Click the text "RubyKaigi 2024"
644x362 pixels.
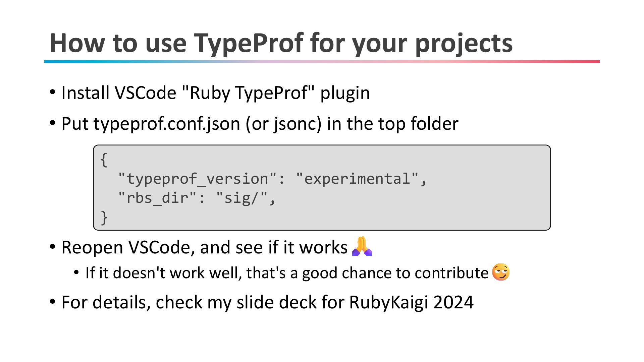tap(411, 302)
